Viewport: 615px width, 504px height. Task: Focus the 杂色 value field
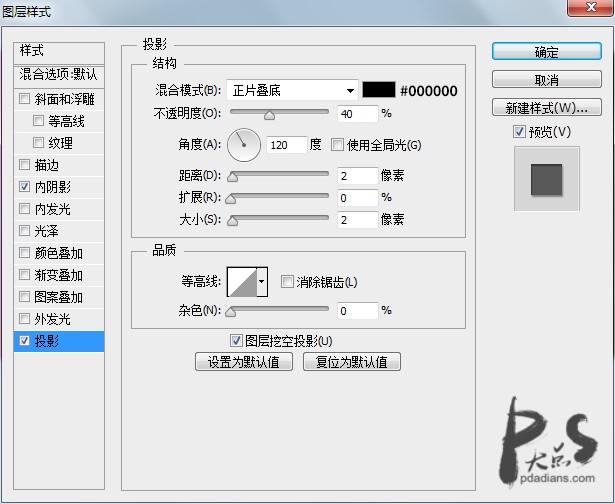(x=358, y=311)
